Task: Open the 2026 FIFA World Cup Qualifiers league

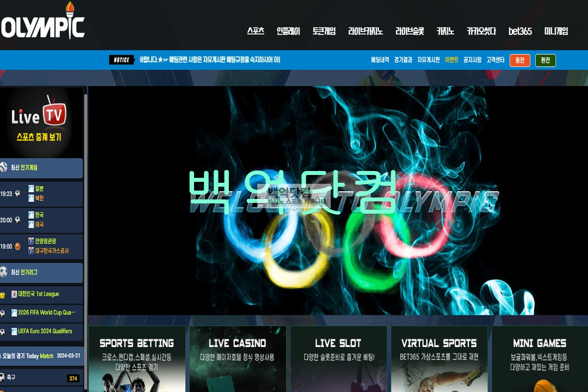Action: [46, 313]
